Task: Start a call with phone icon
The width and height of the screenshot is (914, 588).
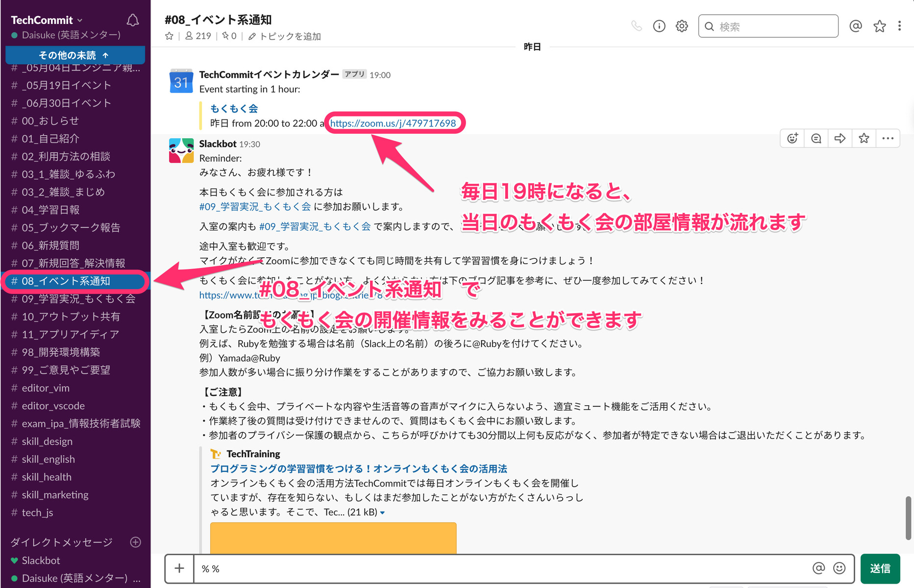Action: (637, 26)
